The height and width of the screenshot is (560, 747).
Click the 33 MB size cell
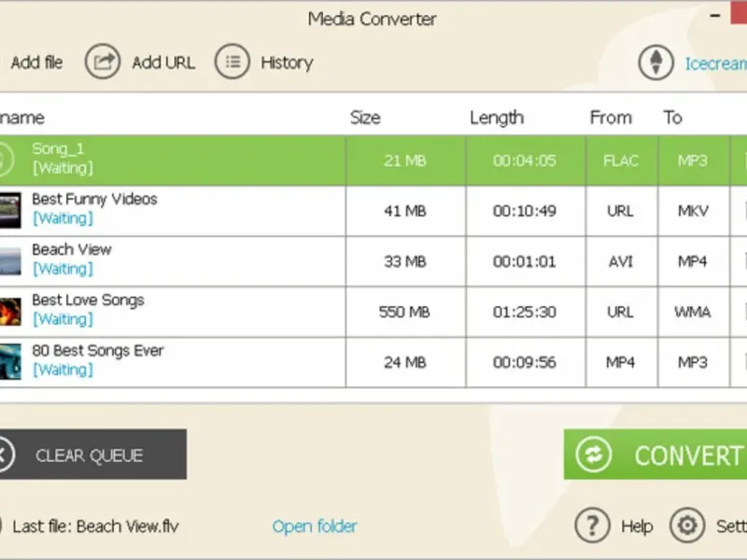point(405,261)
